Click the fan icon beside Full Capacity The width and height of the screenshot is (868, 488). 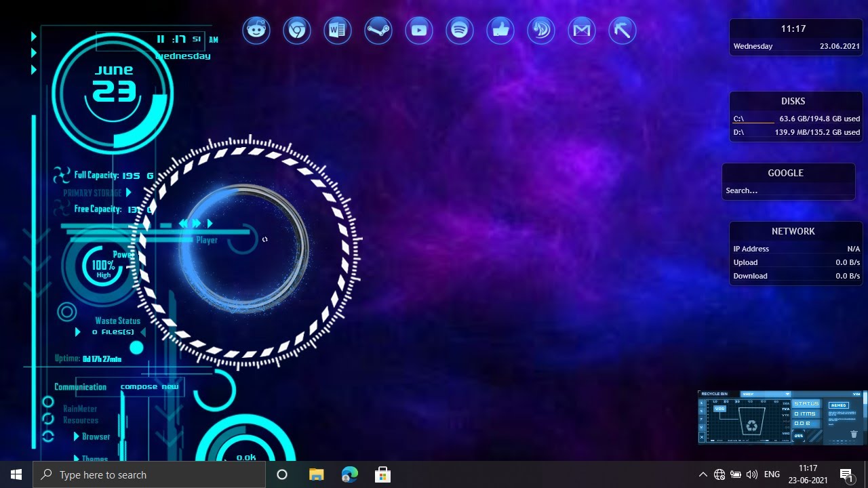62,175
